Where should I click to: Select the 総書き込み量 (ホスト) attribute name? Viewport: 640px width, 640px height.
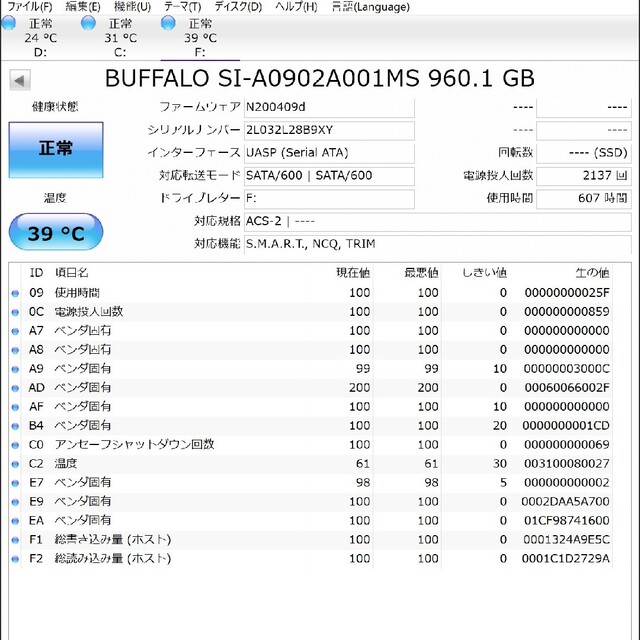coord(113,540)
